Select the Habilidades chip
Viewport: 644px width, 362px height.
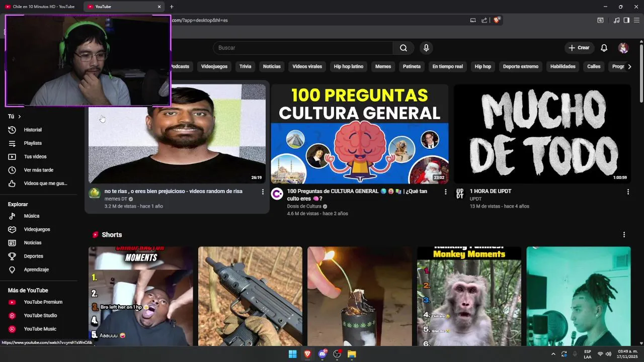pyautogui.click(x=562, y=66)
